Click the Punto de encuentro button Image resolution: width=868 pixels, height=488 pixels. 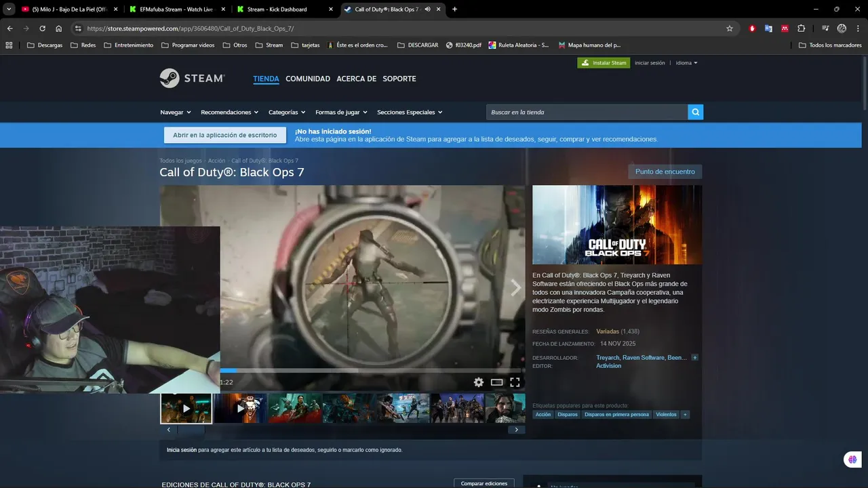coord(665,171)
